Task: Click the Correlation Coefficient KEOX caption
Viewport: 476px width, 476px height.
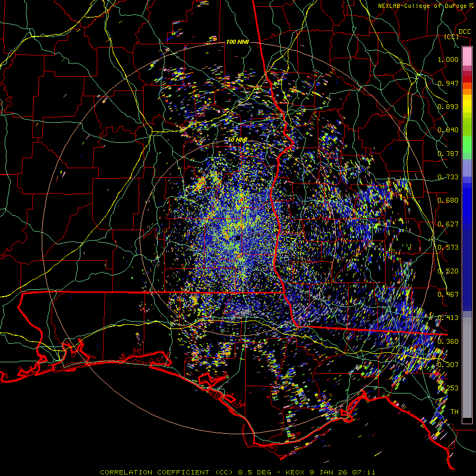Action: pyautogui.click(x=237, y=472)
